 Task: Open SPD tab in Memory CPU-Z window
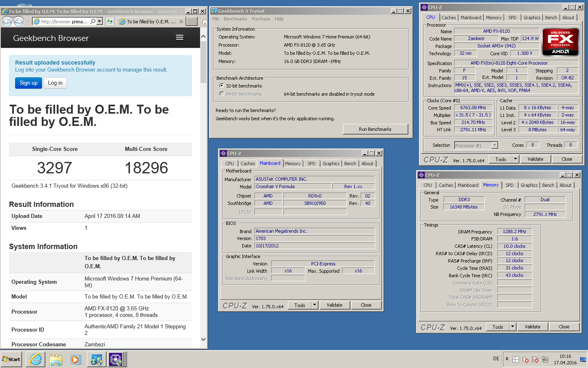[509, 185]
